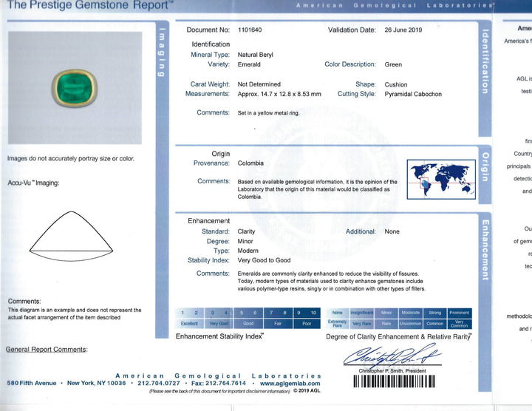Click the emerald ring photo
This screenshot has width=532, height=411.
pyautogui.click(x=74, y=87)
